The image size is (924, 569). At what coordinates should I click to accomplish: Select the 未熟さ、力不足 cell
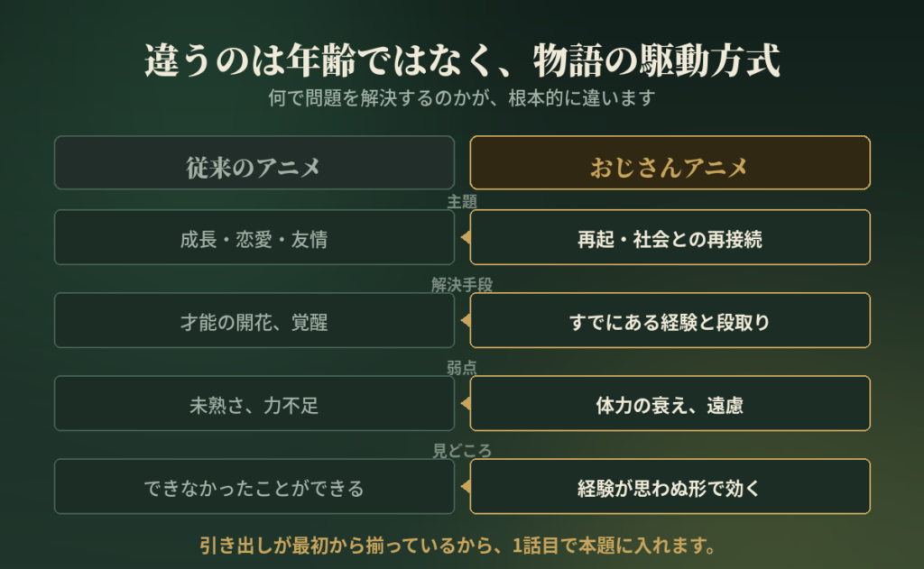coord(254,403)
